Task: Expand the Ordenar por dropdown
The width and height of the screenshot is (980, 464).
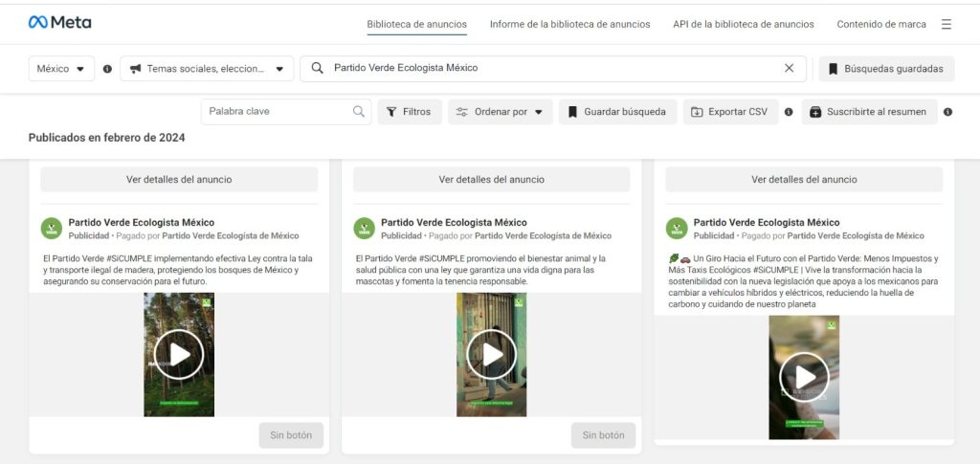Action: (x=500, y=112)
